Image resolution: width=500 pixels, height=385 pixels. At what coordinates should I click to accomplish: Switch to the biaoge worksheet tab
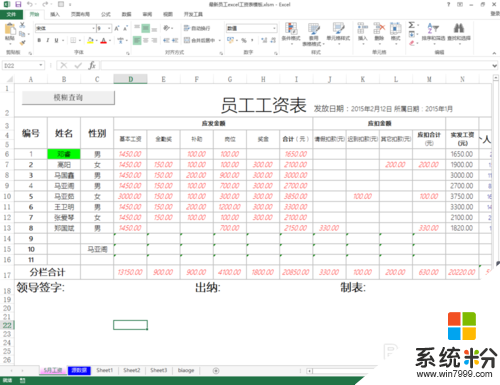tap(186, 370)
